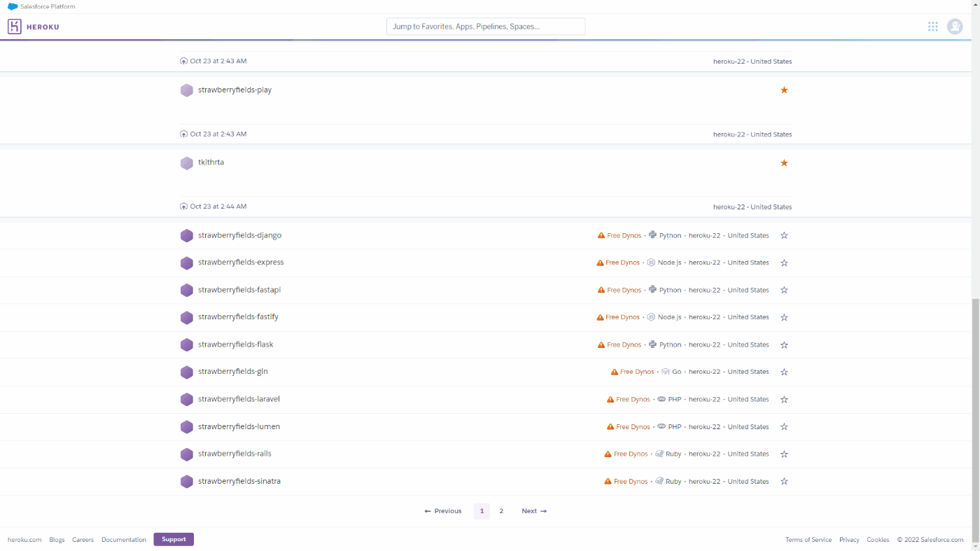The width and height of the screenshot is (980, 551).
Task: Click the Python icon in strawberryfields-django row
Action: pos(652,235)
